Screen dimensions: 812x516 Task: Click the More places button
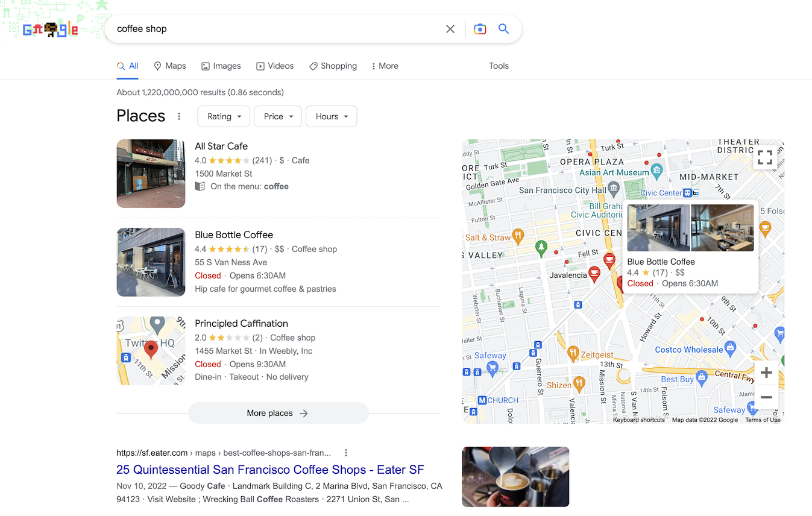coord(278,413)
